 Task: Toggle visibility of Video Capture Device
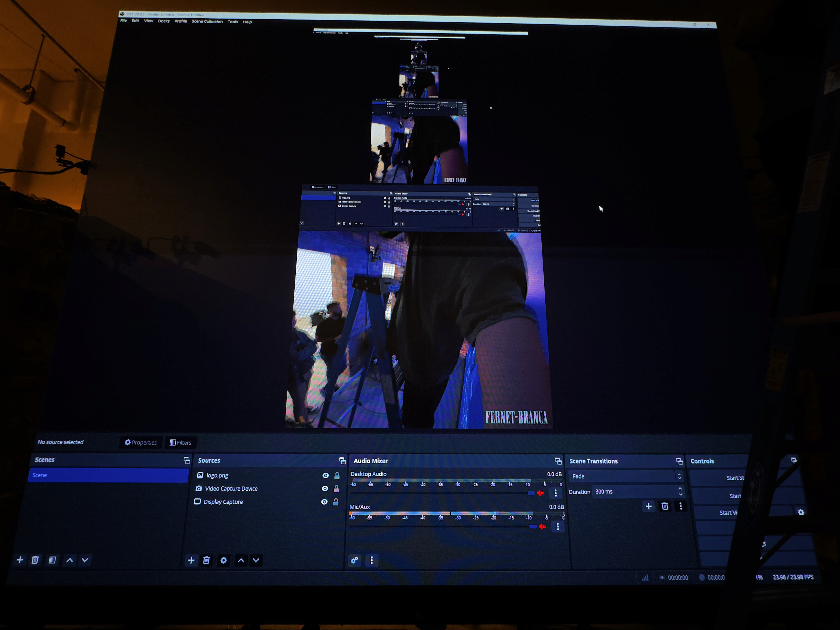(325, 489)
